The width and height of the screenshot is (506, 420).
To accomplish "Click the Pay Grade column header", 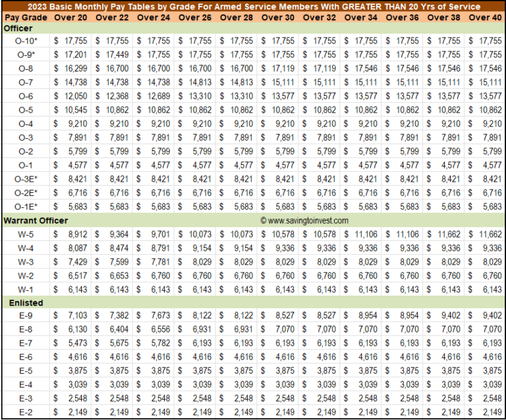I will [x=26, y=17].
